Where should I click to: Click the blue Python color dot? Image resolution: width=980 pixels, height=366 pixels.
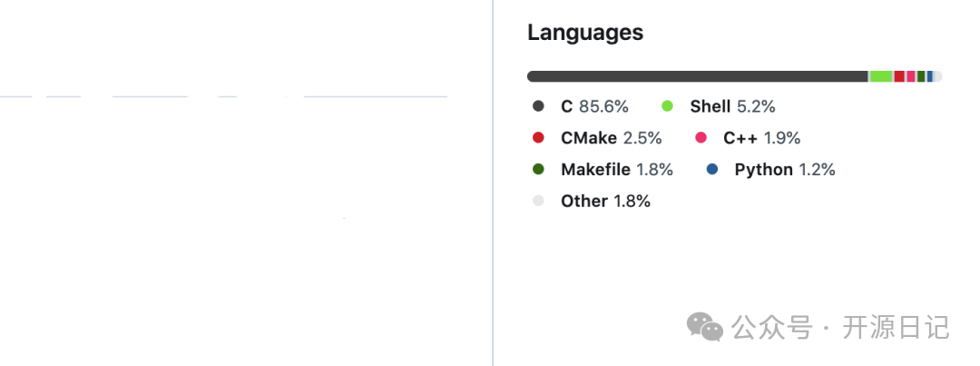tap(712, 169)
